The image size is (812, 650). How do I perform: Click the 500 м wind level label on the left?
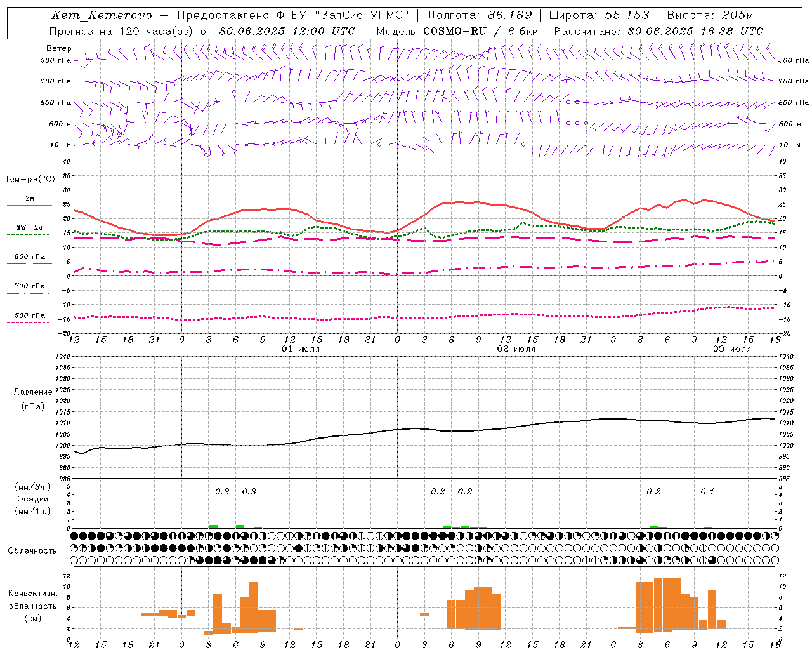pyautogui.click(x=60, y=124)
